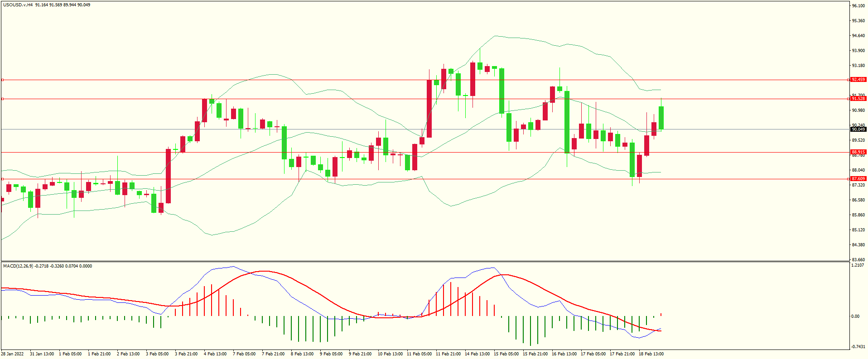
Task: Select the red 92.459 price tag
Action: point(858,80)
